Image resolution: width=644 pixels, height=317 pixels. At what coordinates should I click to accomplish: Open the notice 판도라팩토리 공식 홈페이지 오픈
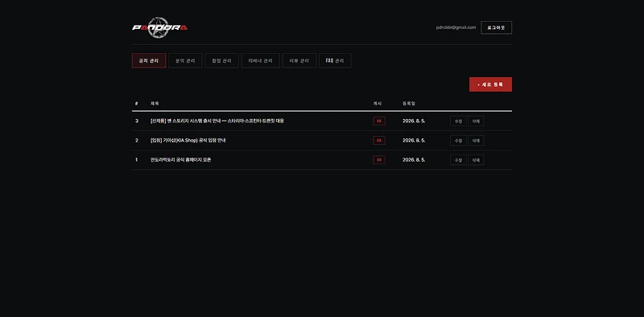[x=180, y=160]
